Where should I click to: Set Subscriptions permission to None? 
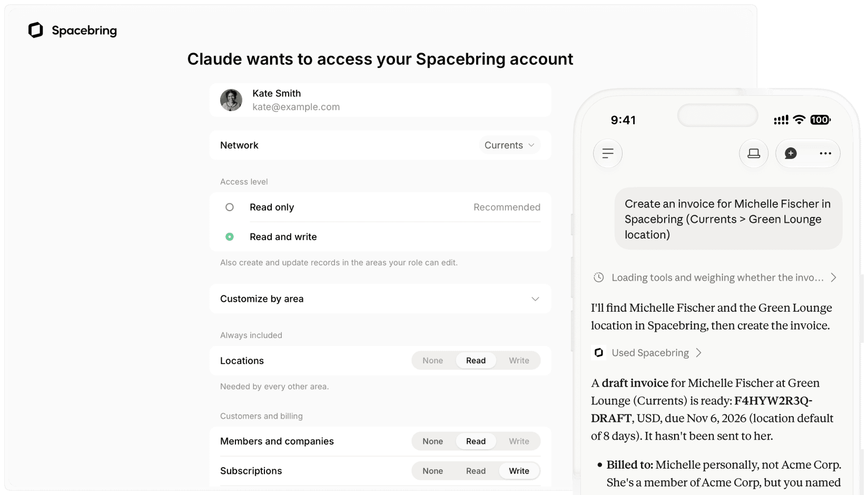click(x=432, y=471)
